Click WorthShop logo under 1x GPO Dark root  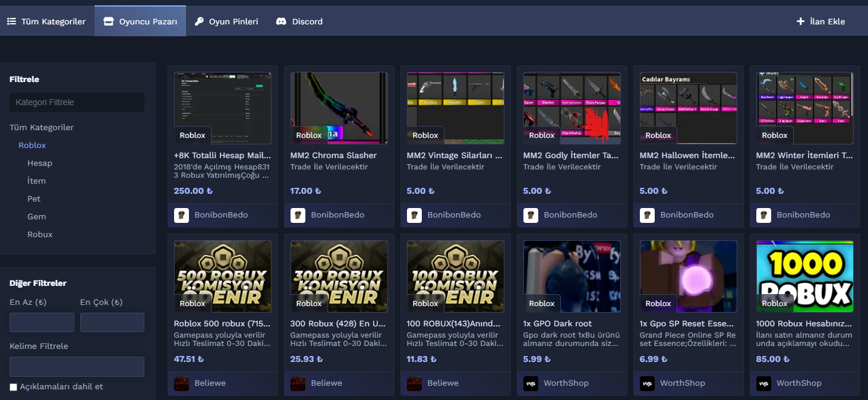(531, 383)
